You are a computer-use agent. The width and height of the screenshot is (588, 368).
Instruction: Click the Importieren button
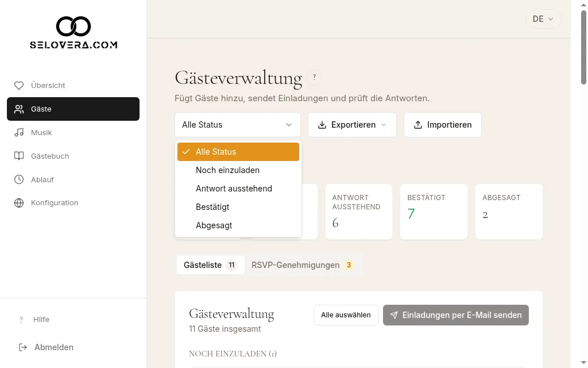coord(443,125)
